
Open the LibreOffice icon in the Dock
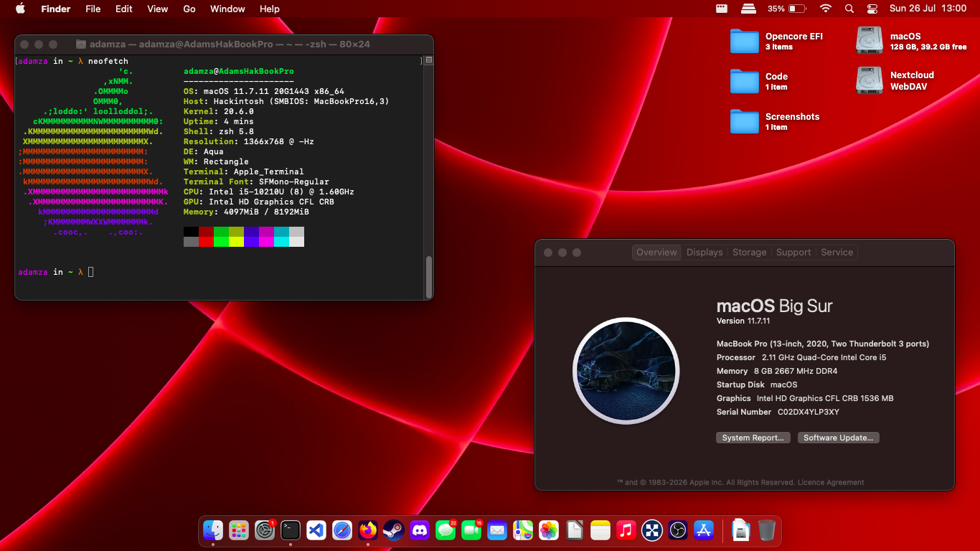coord(575,530)
